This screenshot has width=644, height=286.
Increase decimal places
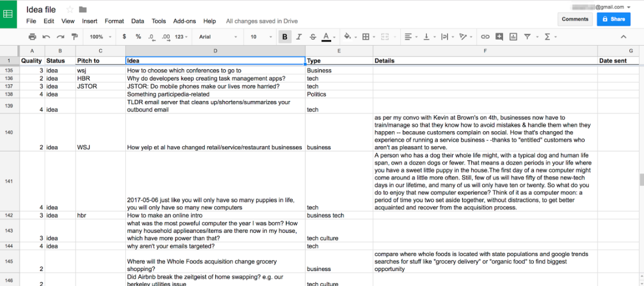(x=166, y=37)
